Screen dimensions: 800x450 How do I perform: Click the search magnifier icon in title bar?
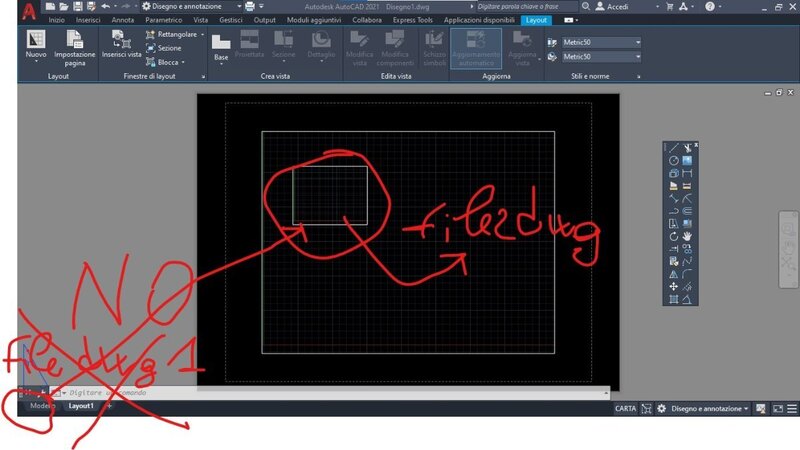coord(586,7)
